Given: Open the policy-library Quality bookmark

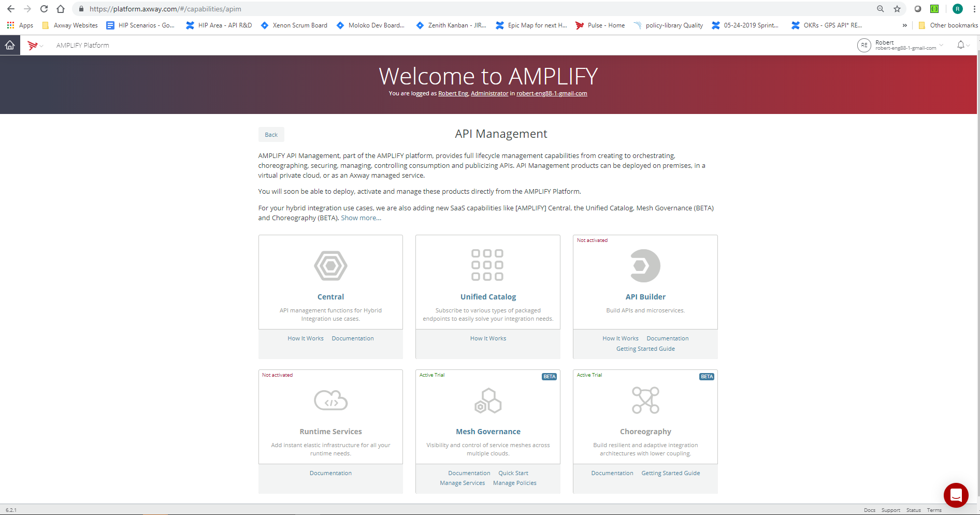Looking at the screenshot, I should (x=668, y=25).
